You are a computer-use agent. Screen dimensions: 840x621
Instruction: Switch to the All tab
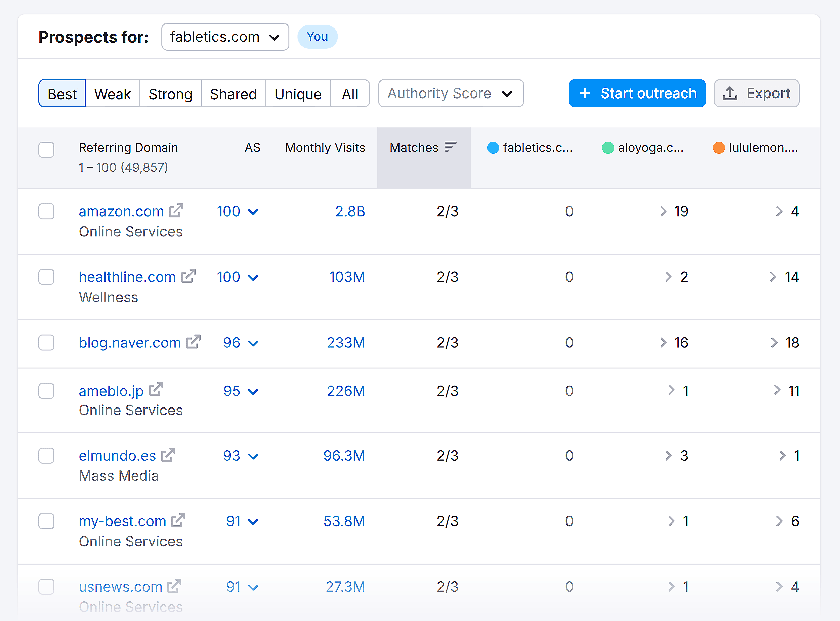350,93
